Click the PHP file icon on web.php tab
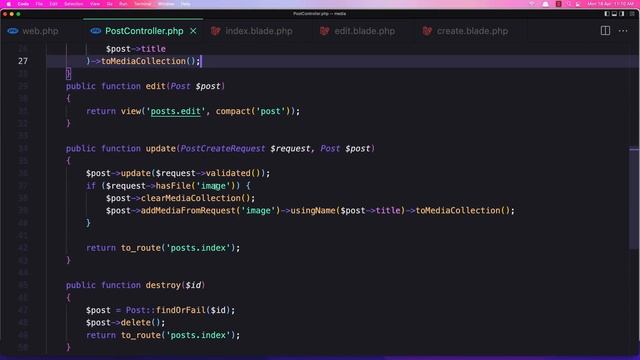 tap(13, 31)
